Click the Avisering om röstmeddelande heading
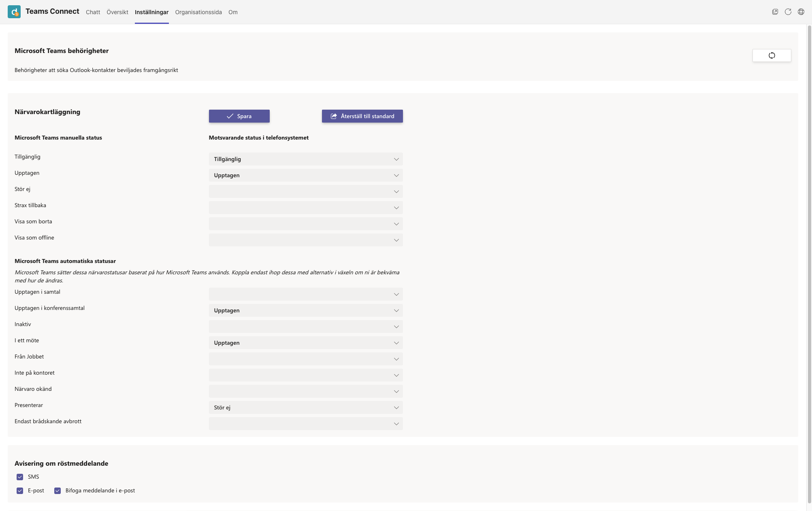This screenshot has width=812, height=511. click(x=62, y=464)
